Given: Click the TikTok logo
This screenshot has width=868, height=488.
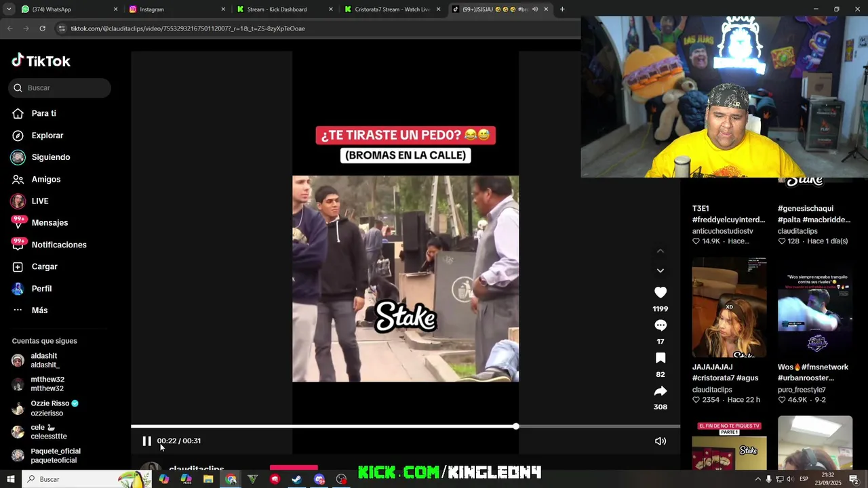Looking at the screenshot, I should 41,61.
